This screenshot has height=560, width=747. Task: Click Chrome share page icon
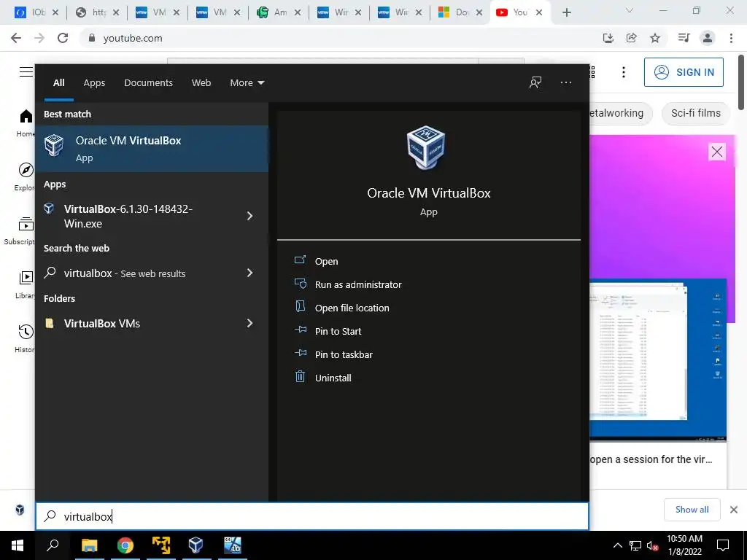[632, 38]
